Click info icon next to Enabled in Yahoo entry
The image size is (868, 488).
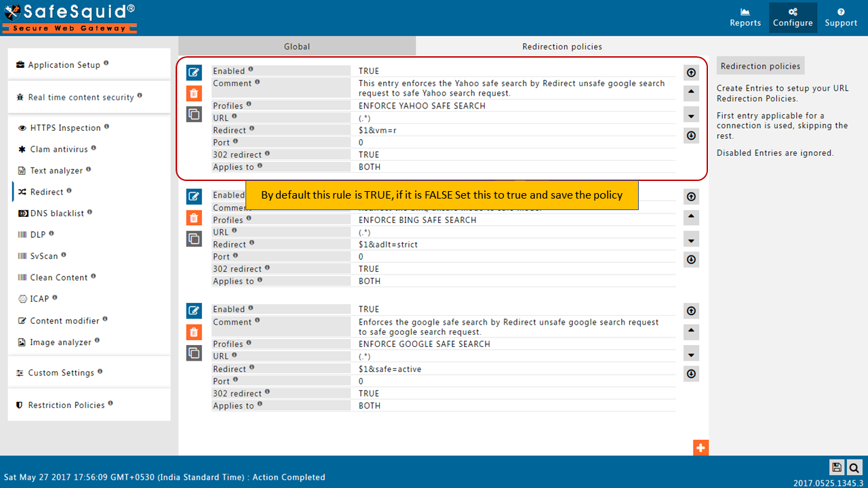[x=251, y=69]
